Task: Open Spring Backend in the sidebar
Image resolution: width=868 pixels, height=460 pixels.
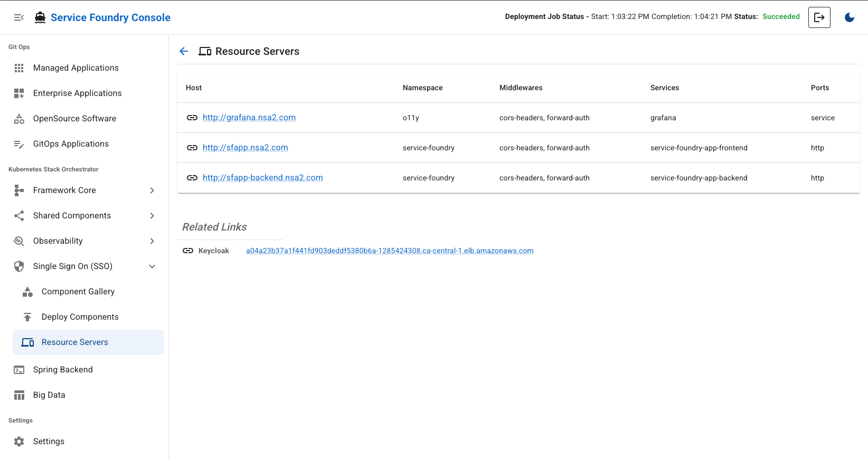Action: pyautogui.click(x=63, y=370)
